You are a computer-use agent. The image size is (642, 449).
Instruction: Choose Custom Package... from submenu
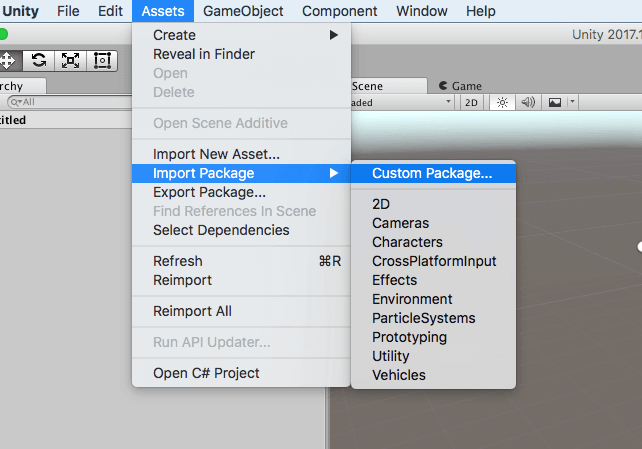tap(433, 173)
